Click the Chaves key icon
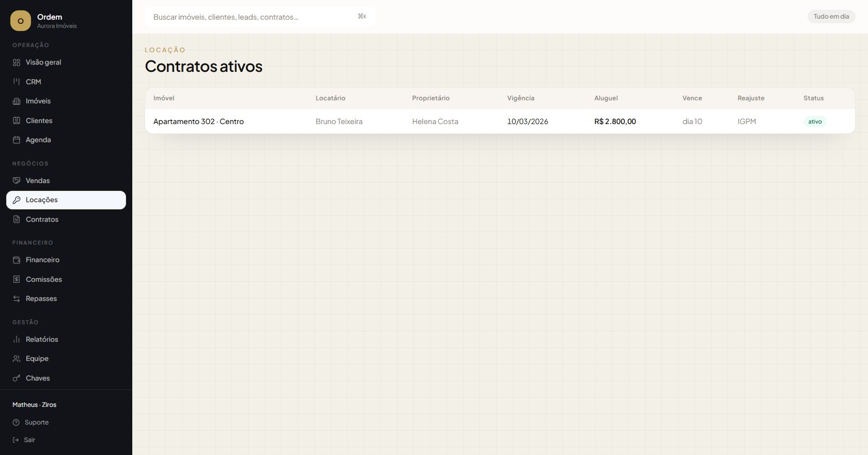The image size is (868, 455). click(x=17, y=378)
